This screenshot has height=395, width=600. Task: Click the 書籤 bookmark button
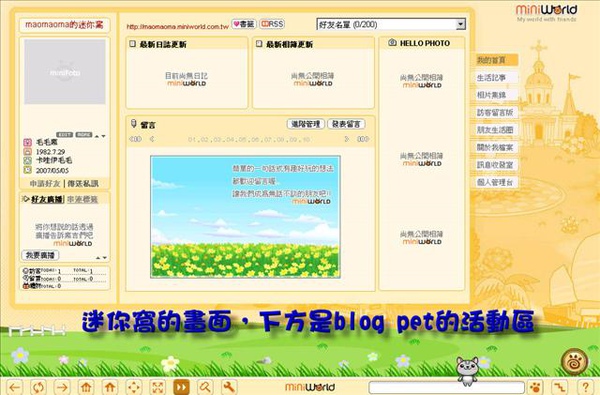click(x=244, y=24)
